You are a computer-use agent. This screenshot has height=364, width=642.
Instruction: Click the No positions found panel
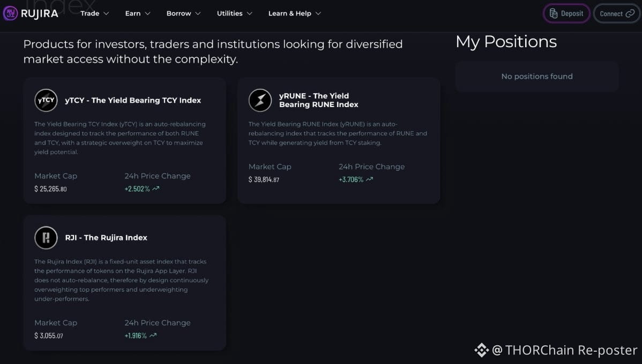[x=537, y=77]
